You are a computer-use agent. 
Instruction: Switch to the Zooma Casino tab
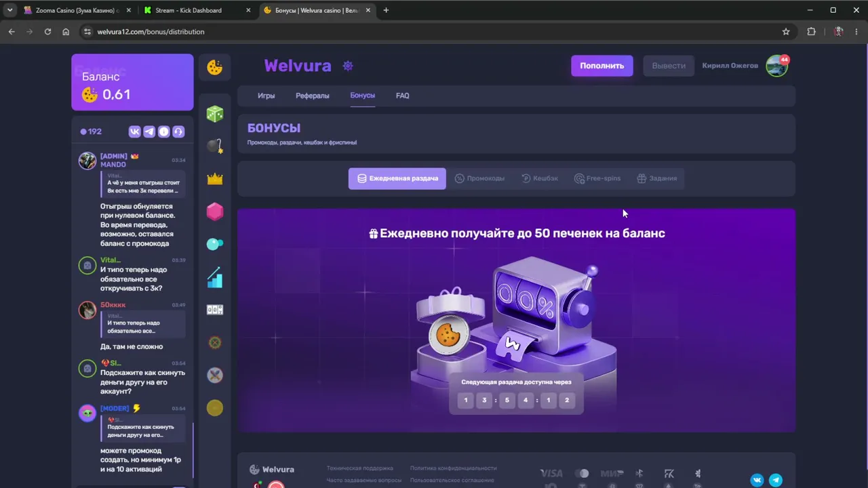point(77,10)
